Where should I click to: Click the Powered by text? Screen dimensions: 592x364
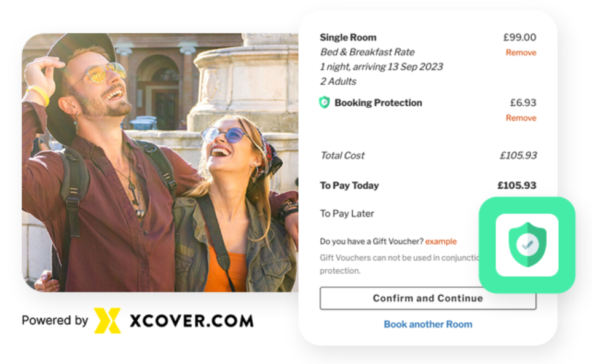(55, 320)
